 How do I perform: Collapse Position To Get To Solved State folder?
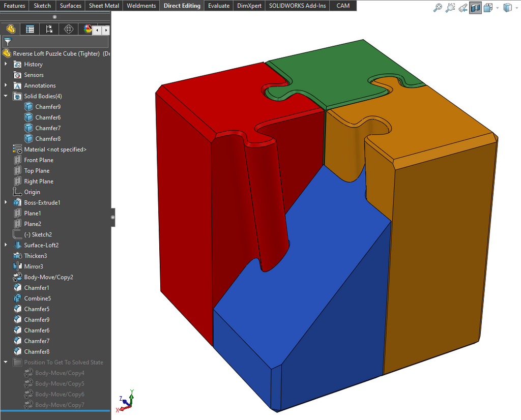tap(6, 362)
